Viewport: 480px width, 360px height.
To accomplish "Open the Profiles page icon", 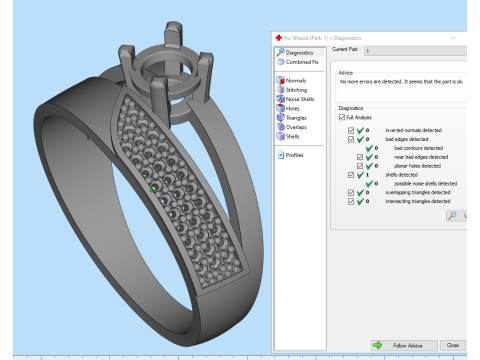I will point(281,155).
